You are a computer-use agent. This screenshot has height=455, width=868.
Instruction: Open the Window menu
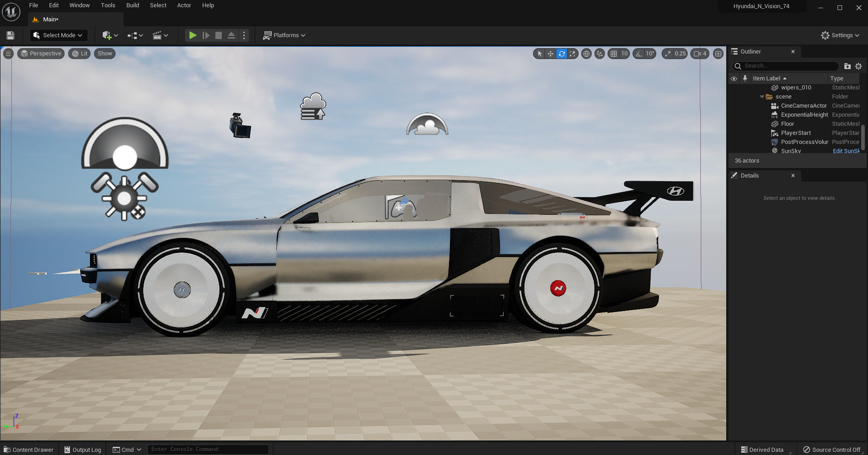pos(80,5)
